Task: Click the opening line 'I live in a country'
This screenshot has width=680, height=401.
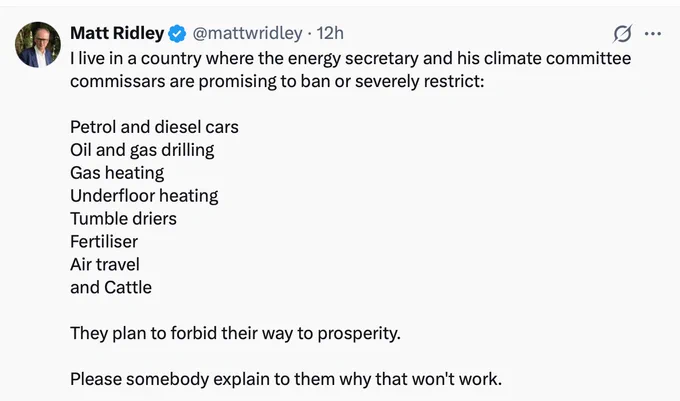Action: point(350,59)
